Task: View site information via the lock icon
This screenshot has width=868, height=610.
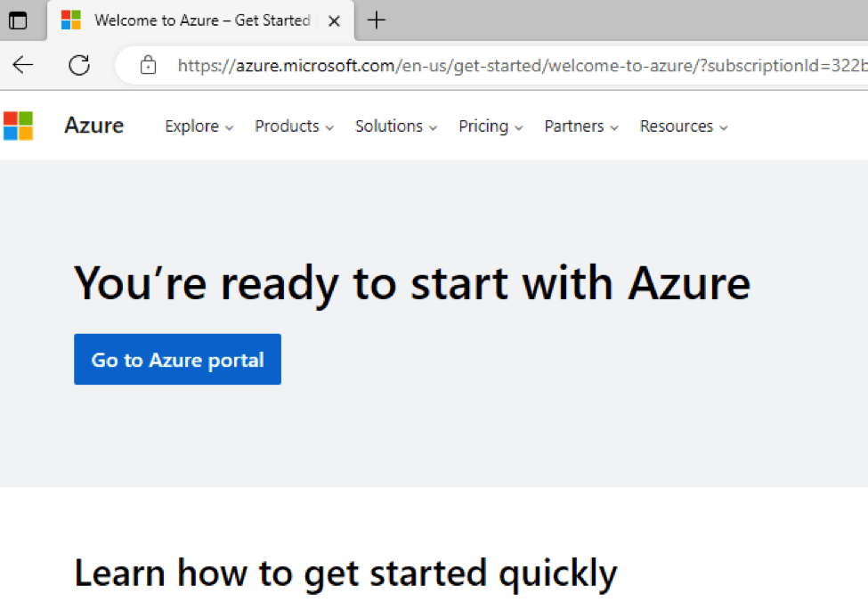Action: pos(149,65)
